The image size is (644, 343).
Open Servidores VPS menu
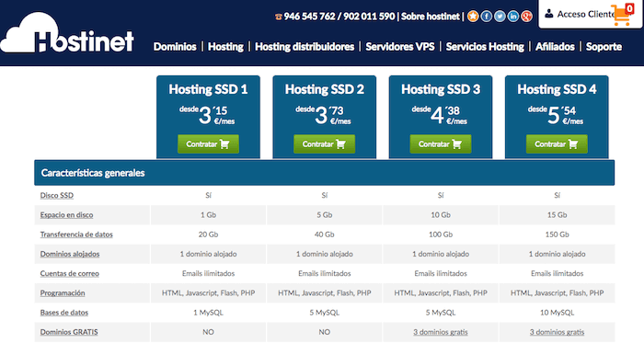click(x=400, y=47)
